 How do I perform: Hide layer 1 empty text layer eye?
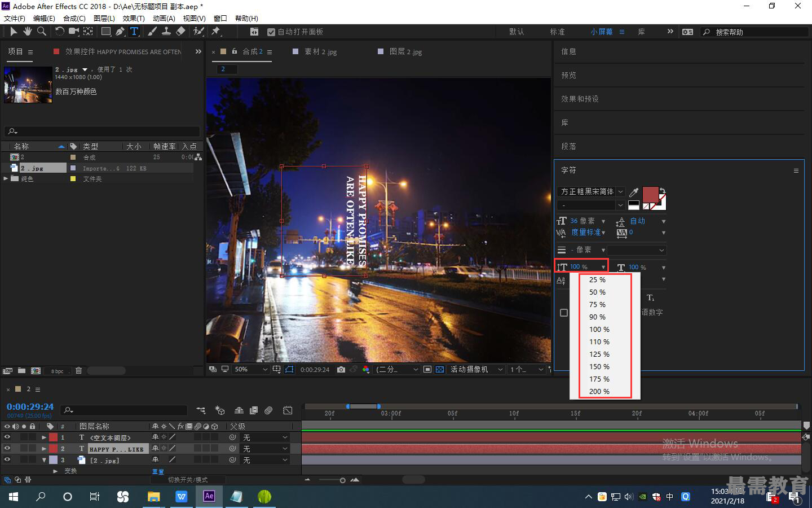coord(7,437)
